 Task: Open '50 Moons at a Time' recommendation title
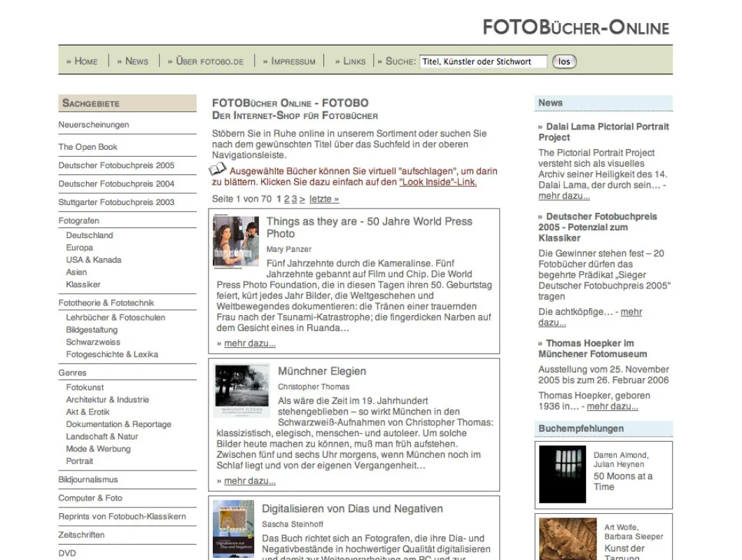click(623, 482)
